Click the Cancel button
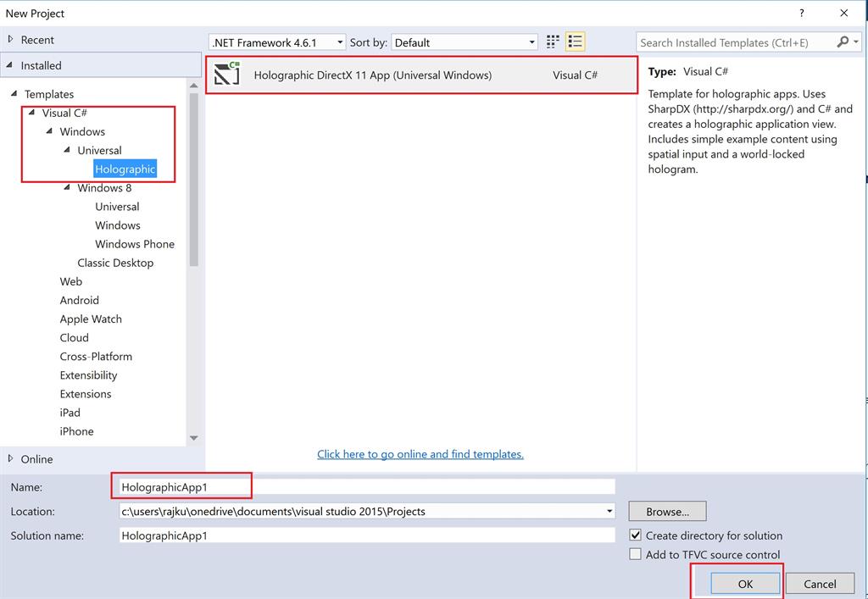 click(x=820, y=584)
